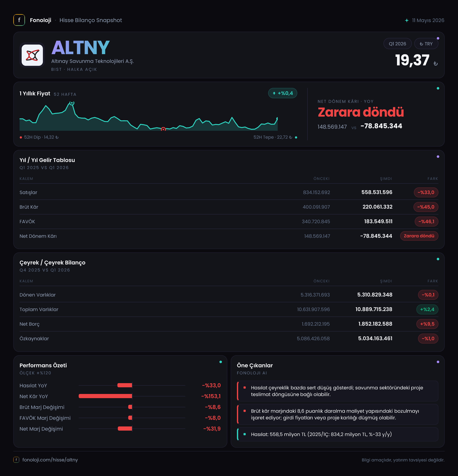This screenshot has width=458, height=476.
Task: Click the current Net Borç value 1.852.182.588
Action: (375, 324)
